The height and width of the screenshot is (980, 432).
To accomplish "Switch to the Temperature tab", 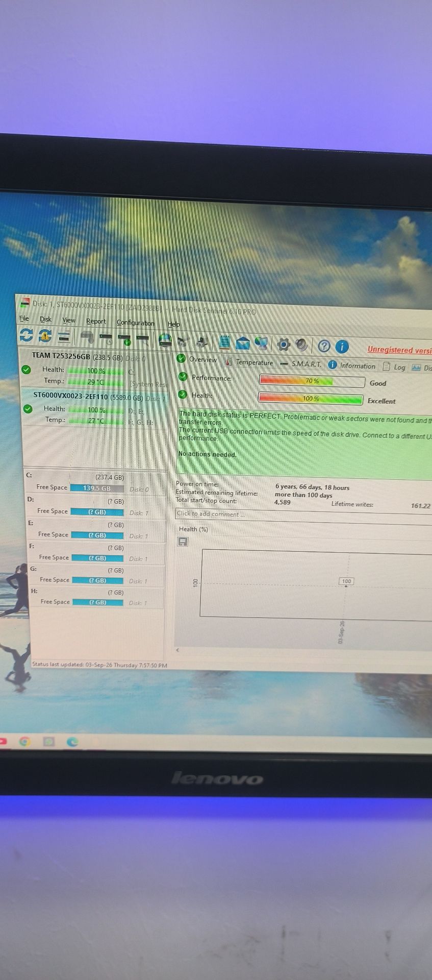I will 249,362.
